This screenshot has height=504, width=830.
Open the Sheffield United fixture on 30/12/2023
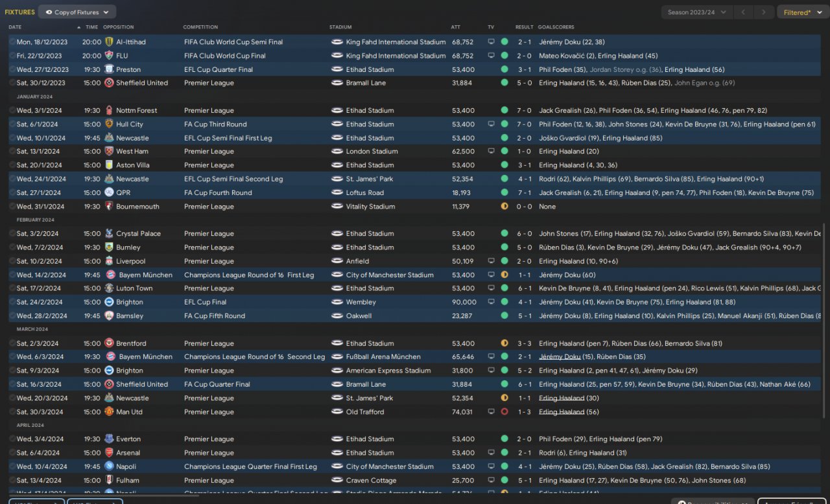pyautogui.click(x=414, y=83)
